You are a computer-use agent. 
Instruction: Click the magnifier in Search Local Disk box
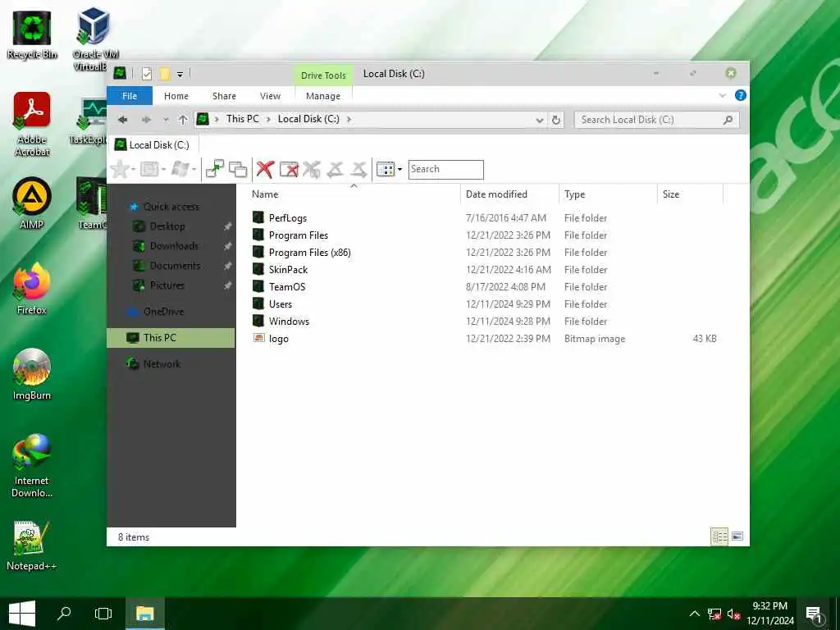728,120
